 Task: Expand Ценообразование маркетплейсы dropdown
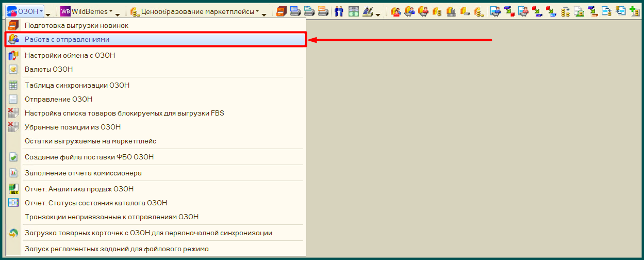tap(194, 11)
